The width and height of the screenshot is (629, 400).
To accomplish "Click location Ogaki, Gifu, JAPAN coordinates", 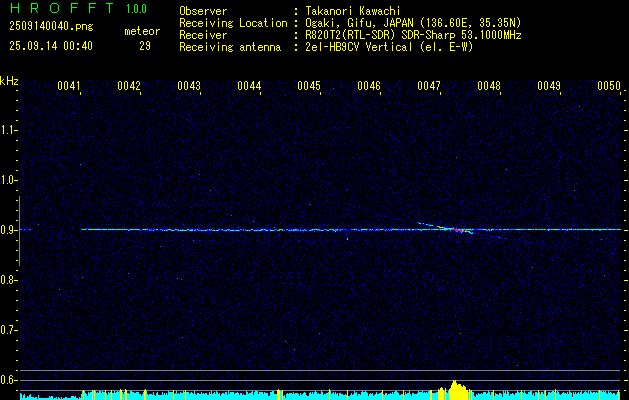I will click(x=413, y=23).
